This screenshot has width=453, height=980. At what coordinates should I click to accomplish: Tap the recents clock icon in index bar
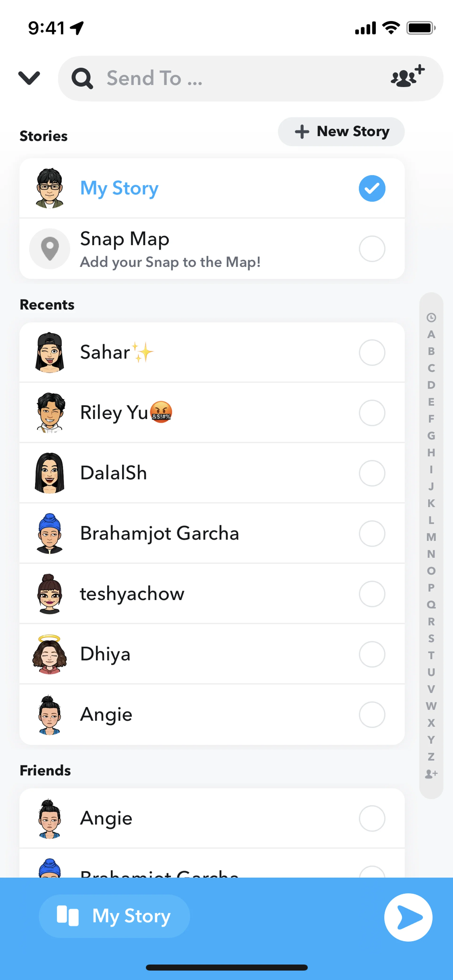431,317
